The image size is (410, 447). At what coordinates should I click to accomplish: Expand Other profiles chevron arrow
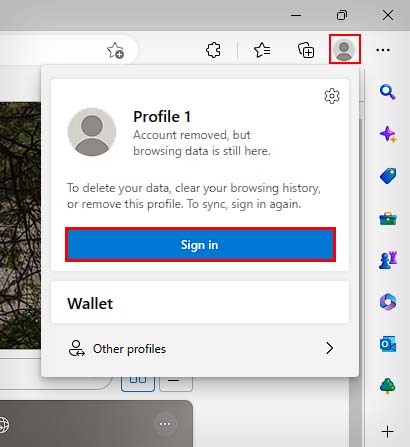click(329, 348)
